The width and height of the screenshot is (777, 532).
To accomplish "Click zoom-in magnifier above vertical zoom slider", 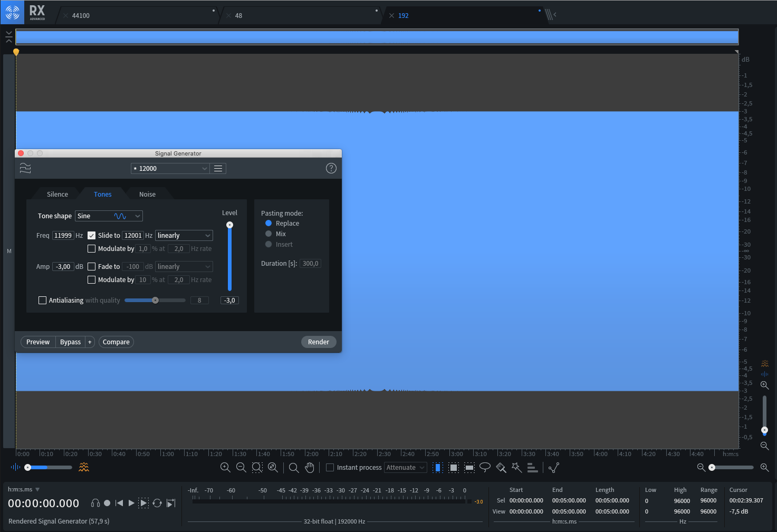I will point(765,385).
